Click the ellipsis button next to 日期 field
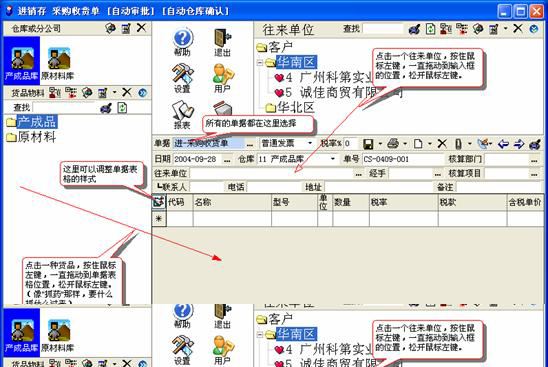 coord(227,159)
